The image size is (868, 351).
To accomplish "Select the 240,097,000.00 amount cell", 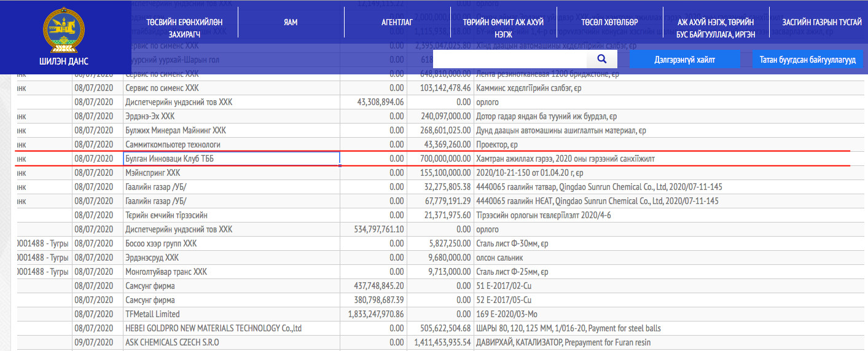I will click(x=440, y=116).
